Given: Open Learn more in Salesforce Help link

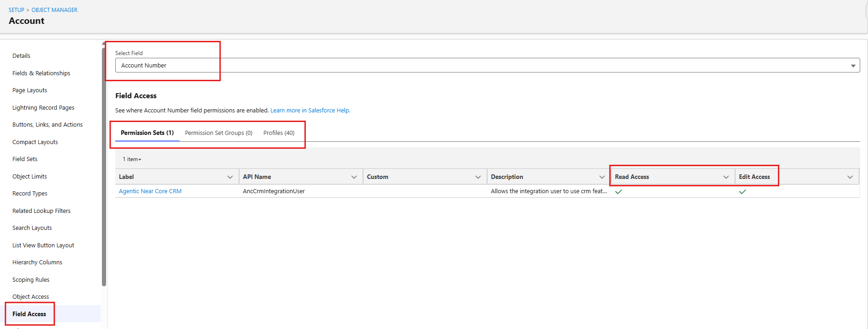Looking at the screenshot, I should pyautogui.click(x=310, y=111).
